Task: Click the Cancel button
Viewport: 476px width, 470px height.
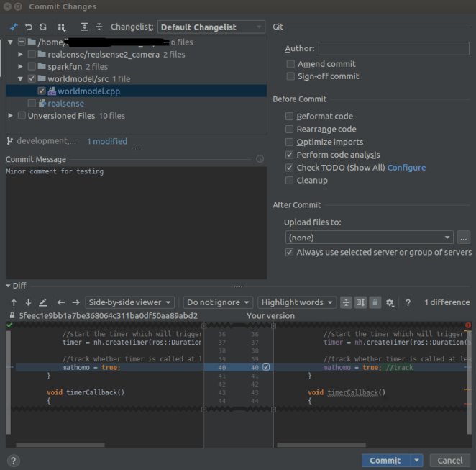Action: (x=450, y=461)
